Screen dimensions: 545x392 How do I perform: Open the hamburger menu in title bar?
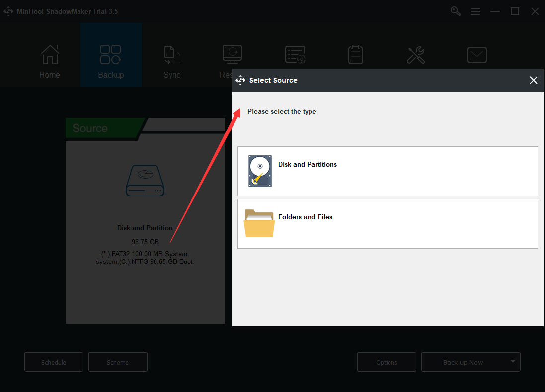475,11
